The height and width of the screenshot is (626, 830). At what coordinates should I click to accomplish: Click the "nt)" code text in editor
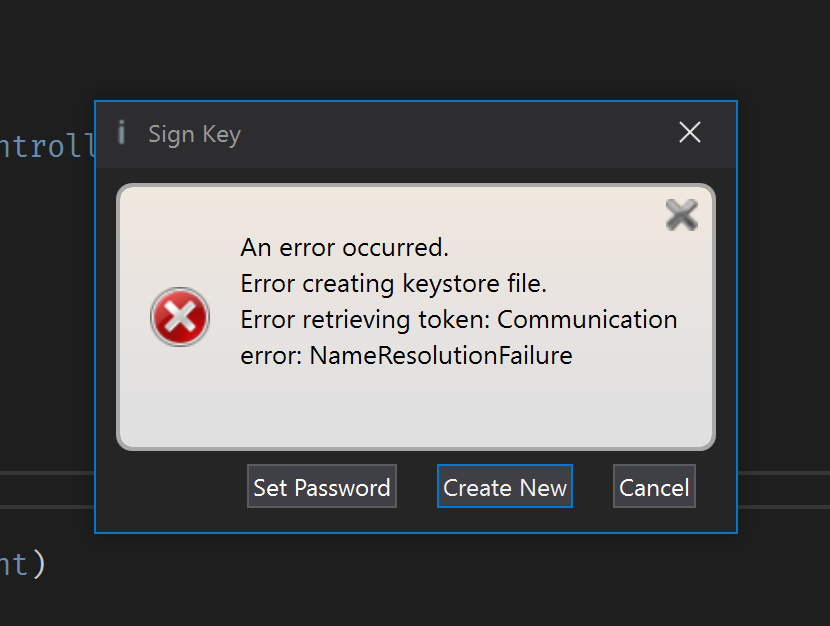(x=22, y=565)
